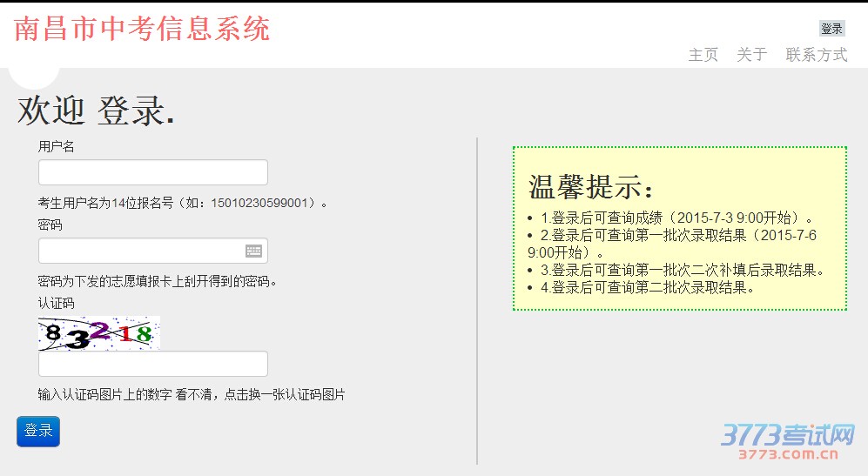
Task: Click the 用户名 field label
Action: point(56,146)
